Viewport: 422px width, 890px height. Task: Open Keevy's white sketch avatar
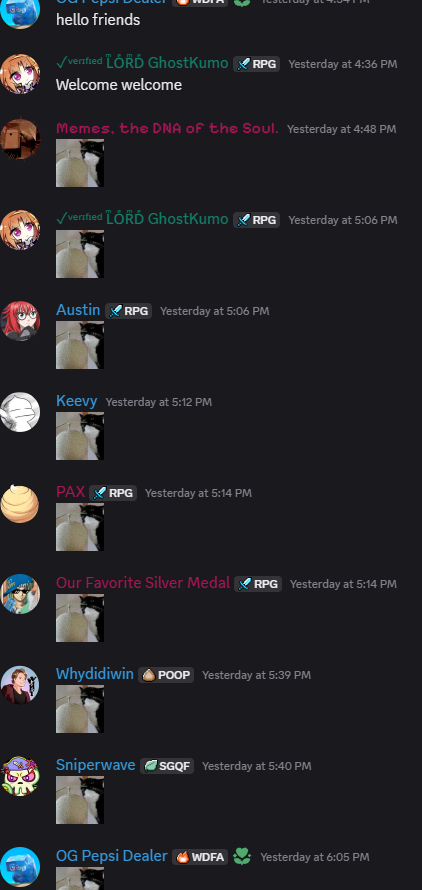(x=20, y=412)
